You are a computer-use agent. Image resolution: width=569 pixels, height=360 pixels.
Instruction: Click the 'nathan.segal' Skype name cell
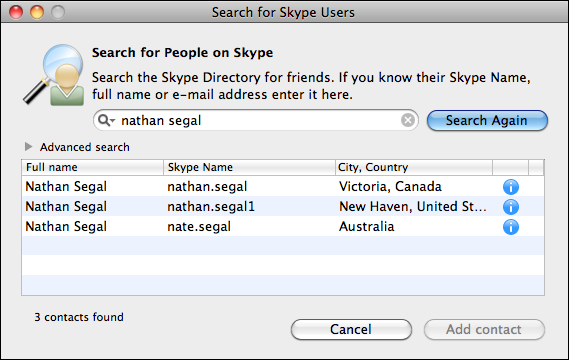click(207, 187)
